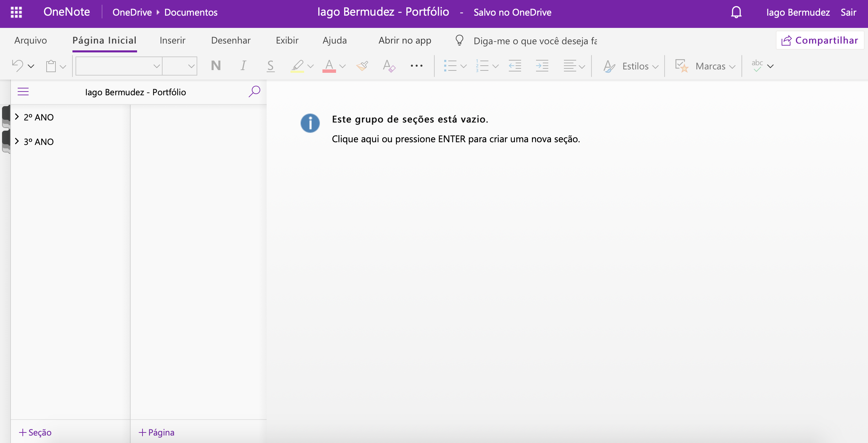This screenshot has width=868, height=443.
Task: Open the paste options dropdown arrow
Action: click(x=63, y=66)
